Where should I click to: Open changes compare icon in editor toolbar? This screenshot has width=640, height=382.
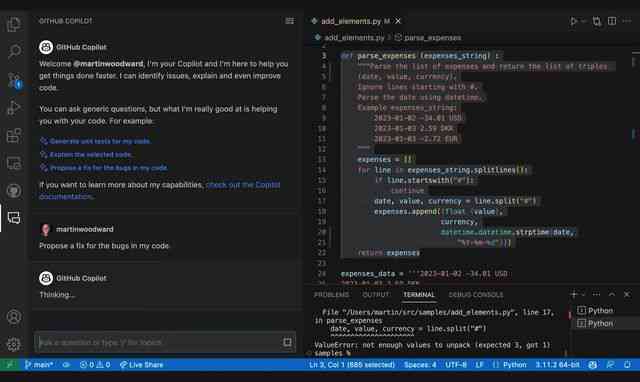click(x=597, y=21)
